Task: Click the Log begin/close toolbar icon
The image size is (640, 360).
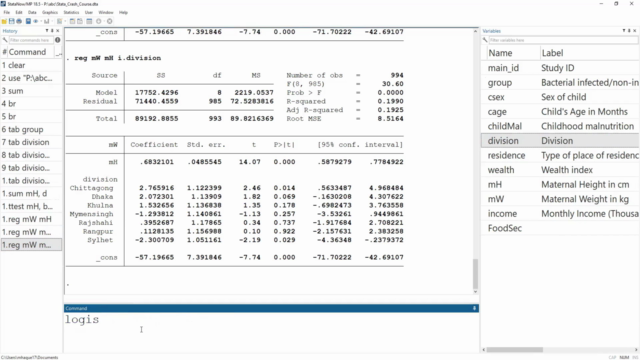Action: 28,21
